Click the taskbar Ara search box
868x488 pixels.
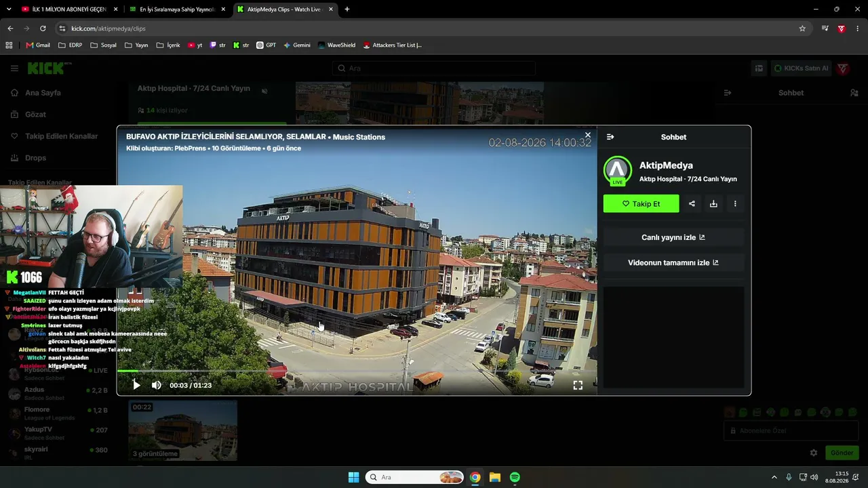pos(414,477)
